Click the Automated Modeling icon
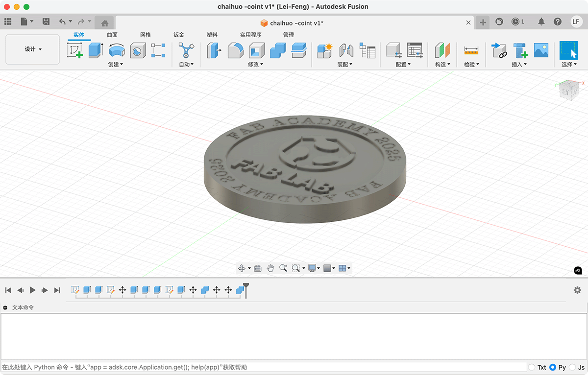Screen dimensions: 588x375 pyautogui.click(x=186, y=50)
